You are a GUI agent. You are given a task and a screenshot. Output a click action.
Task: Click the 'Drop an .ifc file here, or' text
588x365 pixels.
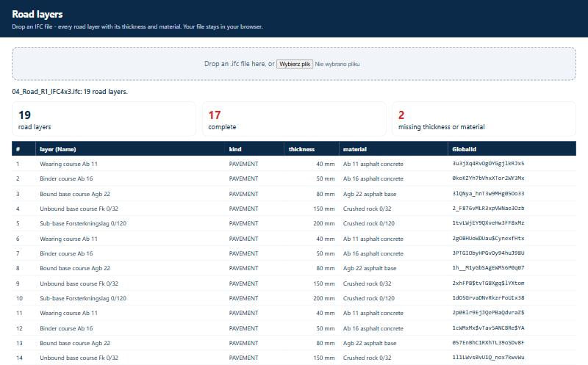tap(240, 64)
